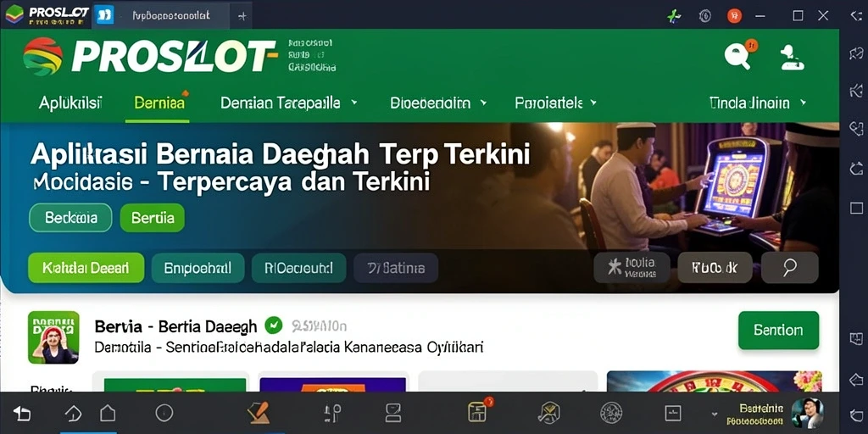Click the green verified badge beside Bertia Daeegh
Viewport: 868px width, 434px height.
(274, 325)
